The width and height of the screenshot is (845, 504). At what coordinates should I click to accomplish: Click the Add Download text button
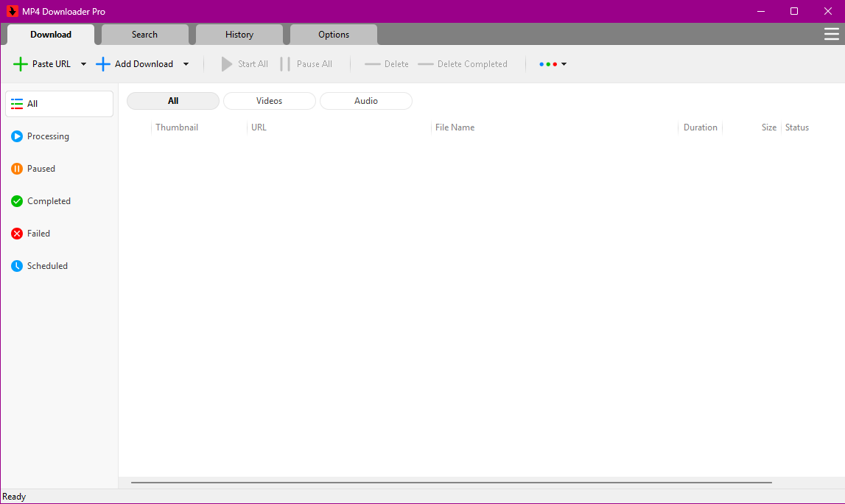pyautogui.click(x=144, y=64)
